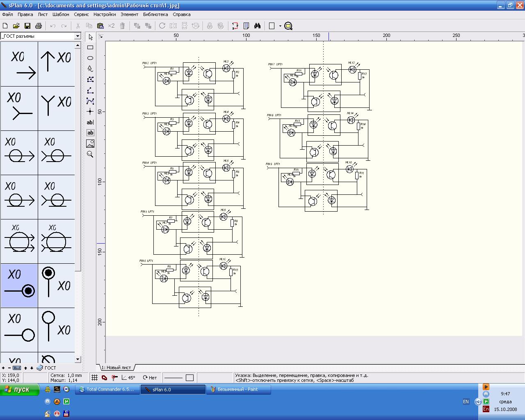Viewport: 525px width, 420px height.
Task: Select the Magnifier zoom tool in the tool palette
Action: (90, 154)
